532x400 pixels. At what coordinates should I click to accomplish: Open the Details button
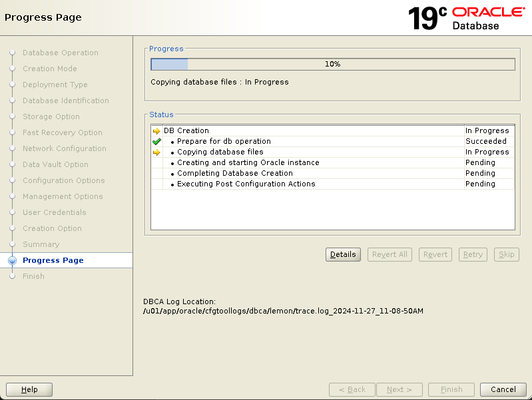coord(343,254)
